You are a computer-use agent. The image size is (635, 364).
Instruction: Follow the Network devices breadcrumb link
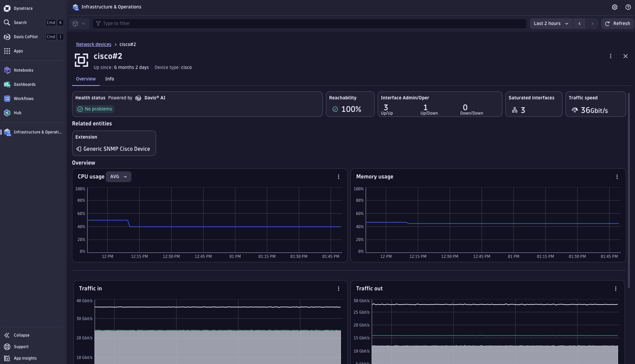point(94,45)
